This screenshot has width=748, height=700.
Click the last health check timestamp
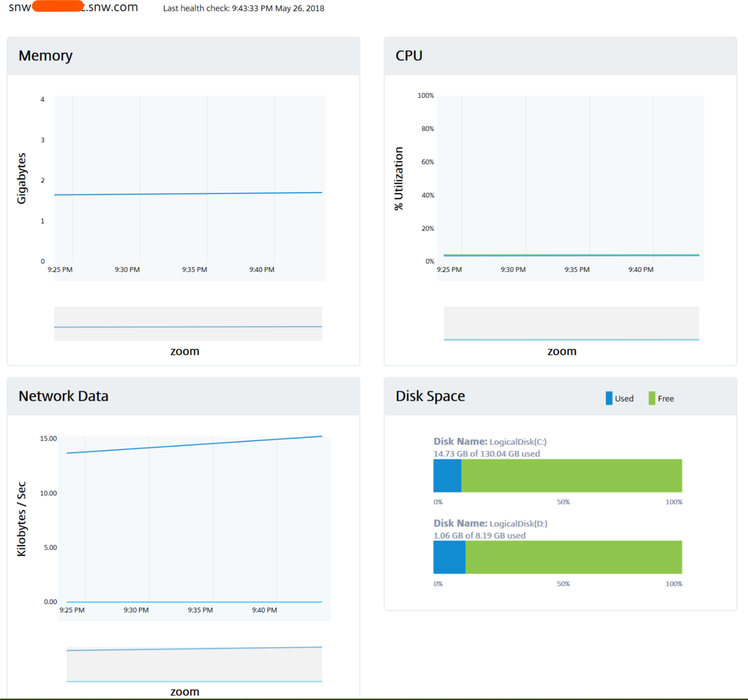point(243,9)
